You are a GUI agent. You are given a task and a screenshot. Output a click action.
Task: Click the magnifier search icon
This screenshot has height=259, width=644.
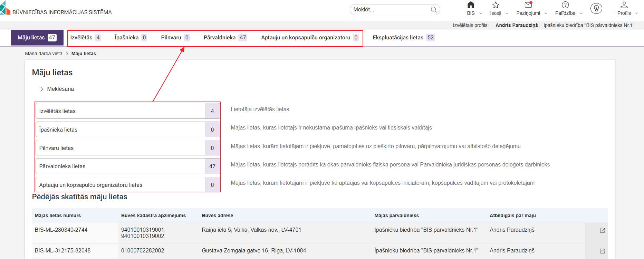[x=434, y=10]
